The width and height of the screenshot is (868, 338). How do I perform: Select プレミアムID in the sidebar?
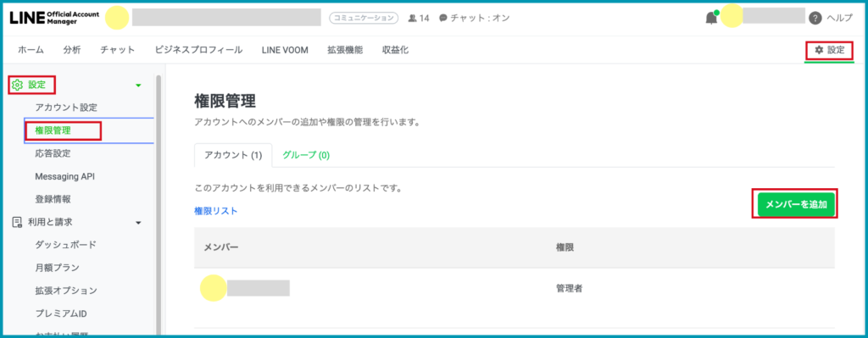pos(61,313)
